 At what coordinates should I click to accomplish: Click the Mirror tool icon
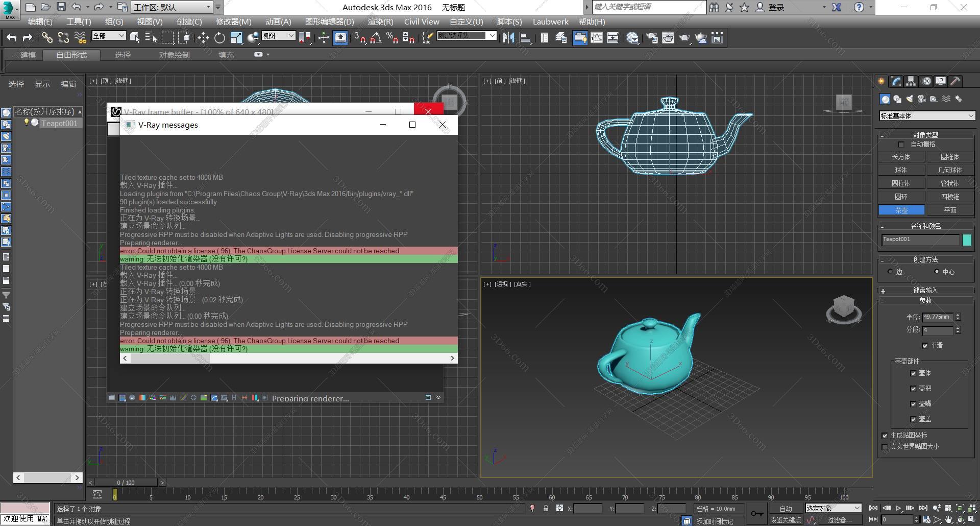pyautogui.click(x=508, y=38)
